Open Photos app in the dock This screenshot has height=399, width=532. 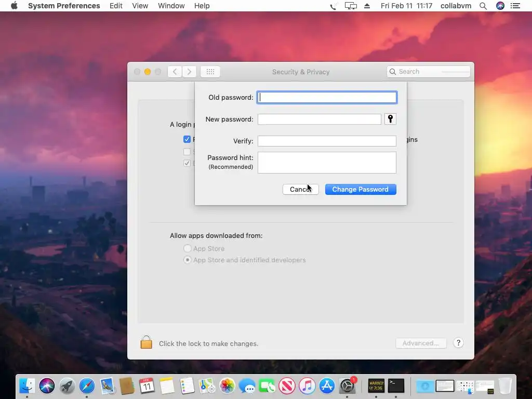pos(227,386)
